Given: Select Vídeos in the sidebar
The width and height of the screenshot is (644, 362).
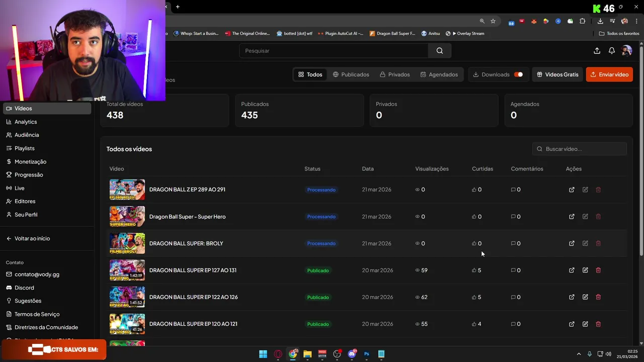Looking at the screenshot, I should [47, 108].
